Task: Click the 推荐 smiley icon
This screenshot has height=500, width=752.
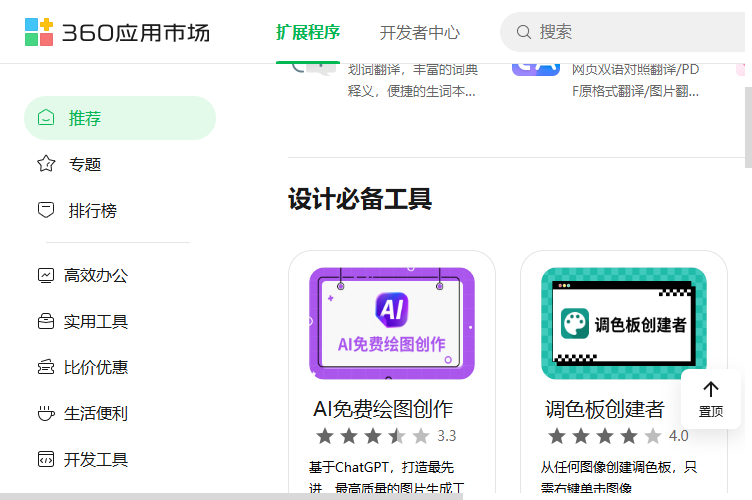Action: [46, 117]
